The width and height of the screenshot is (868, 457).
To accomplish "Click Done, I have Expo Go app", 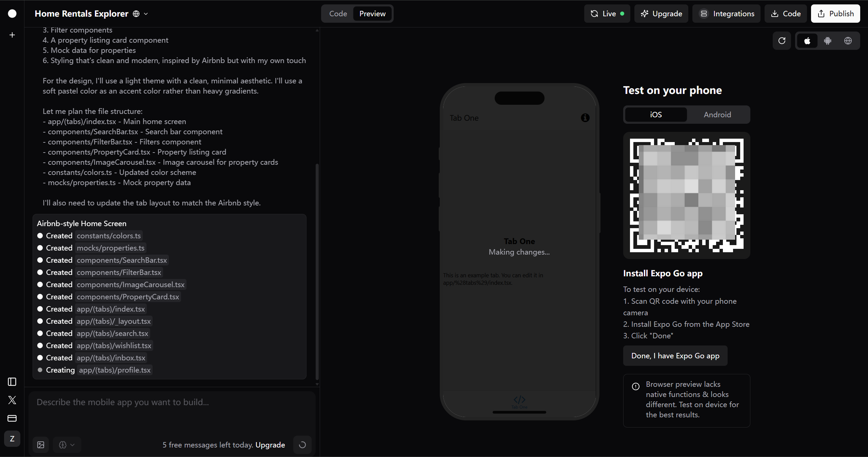I will [x=675, y=356].
